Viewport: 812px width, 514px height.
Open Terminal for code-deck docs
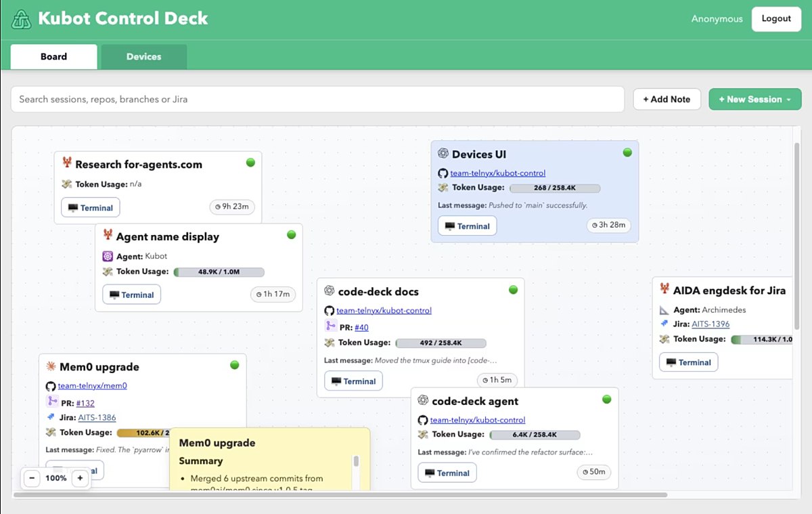pyautogui.click(x=353, y=381)
